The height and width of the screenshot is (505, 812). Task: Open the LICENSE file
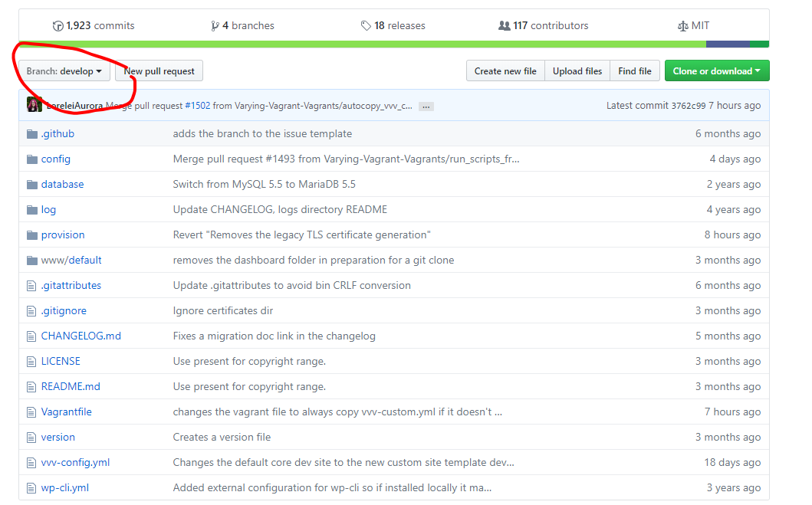(61, 362)
